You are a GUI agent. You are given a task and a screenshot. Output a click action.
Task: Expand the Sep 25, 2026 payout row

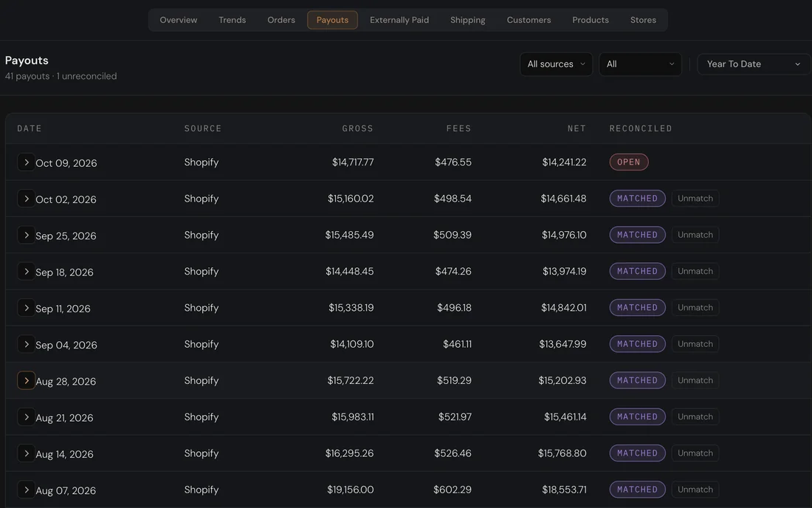[x=26, y=235]
